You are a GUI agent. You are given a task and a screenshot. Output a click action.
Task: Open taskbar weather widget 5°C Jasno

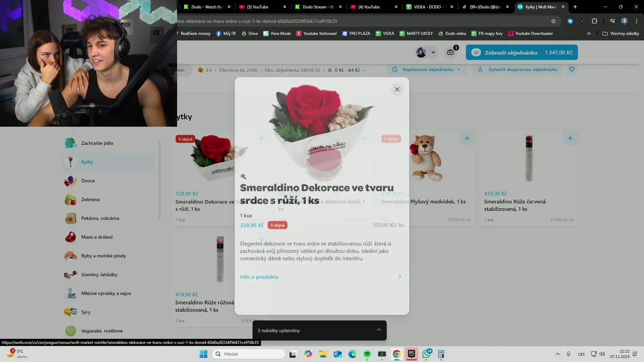pyautogui.click(x=17, y=354)
